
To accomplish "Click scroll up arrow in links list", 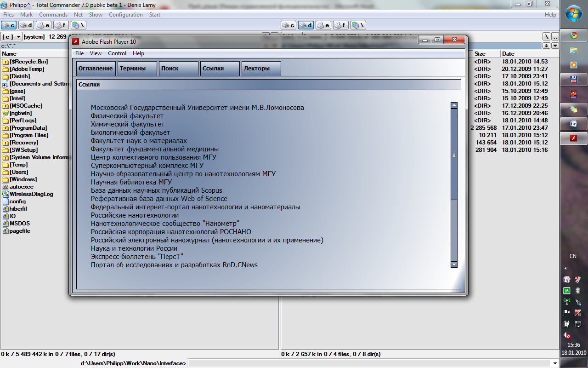I will 454,105.
